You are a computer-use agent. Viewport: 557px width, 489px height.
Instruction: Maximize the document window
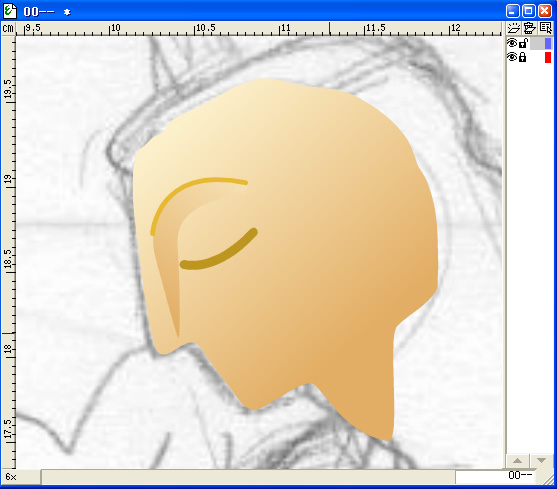[x=529, y=11]
